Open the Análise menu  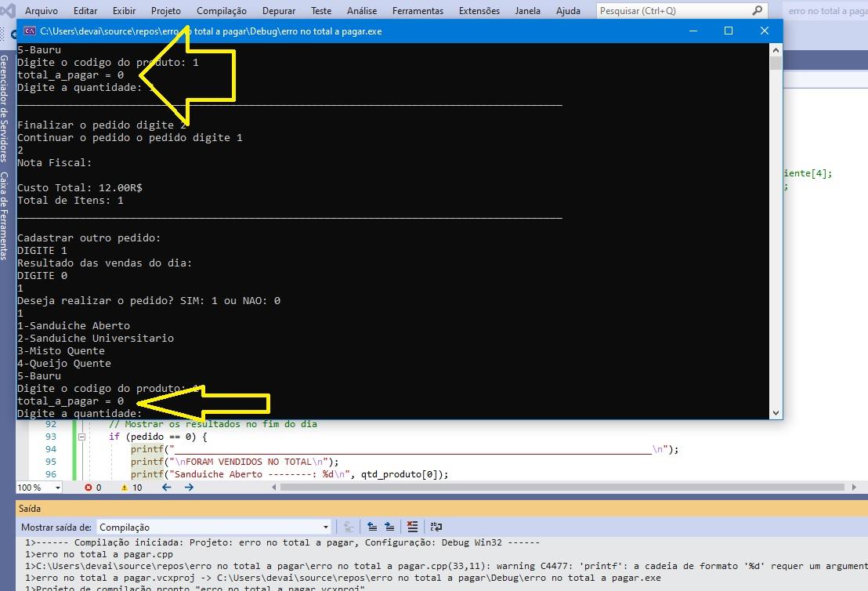(x=362, y=10)
